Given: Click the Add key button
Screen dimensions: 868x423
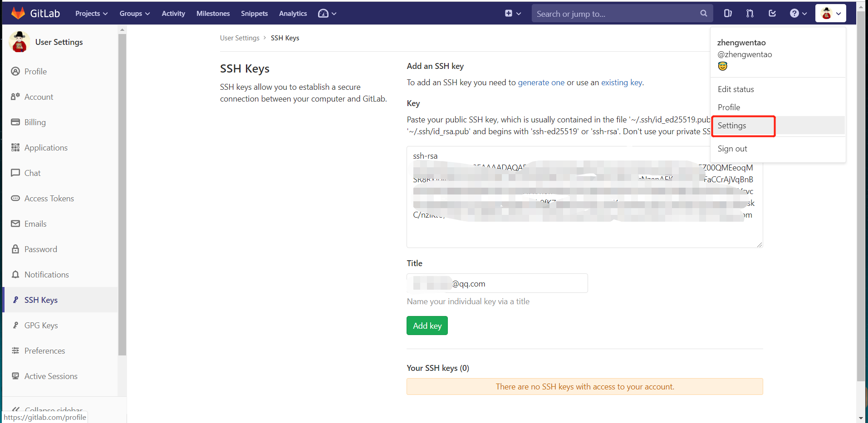Looking at the screenshot, I should tap(427, 325).
